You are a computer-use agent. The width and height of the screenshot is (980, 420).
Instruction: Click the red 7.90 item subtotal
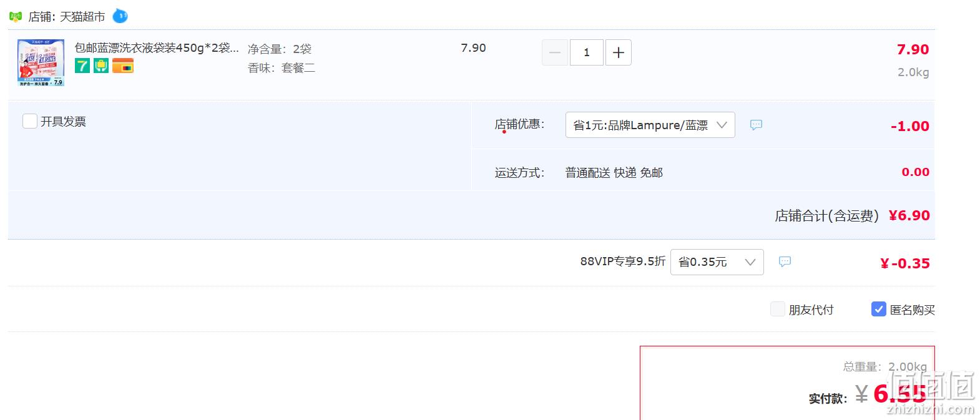tap(913, 49)
